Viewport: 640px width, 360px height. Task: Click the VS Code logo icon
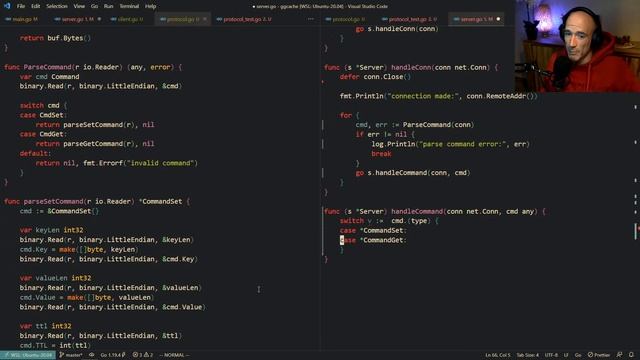[7, 6]
